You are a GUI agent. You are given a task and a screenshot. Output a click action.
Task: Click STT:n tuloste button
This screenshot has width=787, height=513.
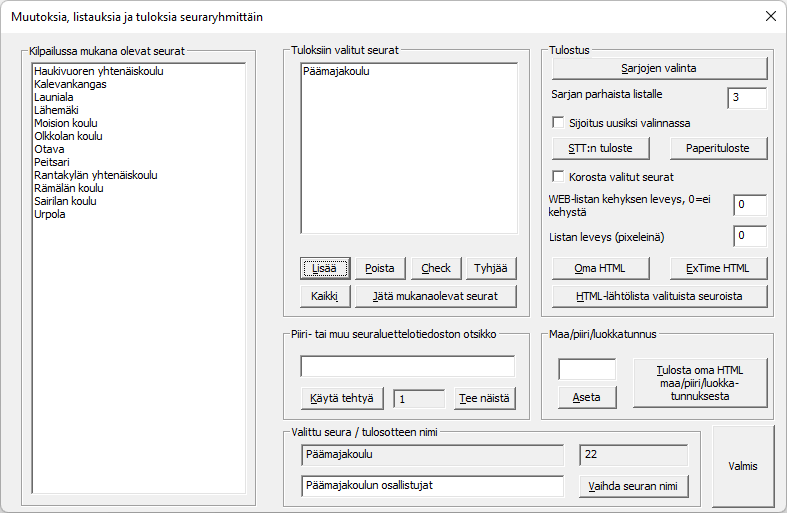pos(601,148)
